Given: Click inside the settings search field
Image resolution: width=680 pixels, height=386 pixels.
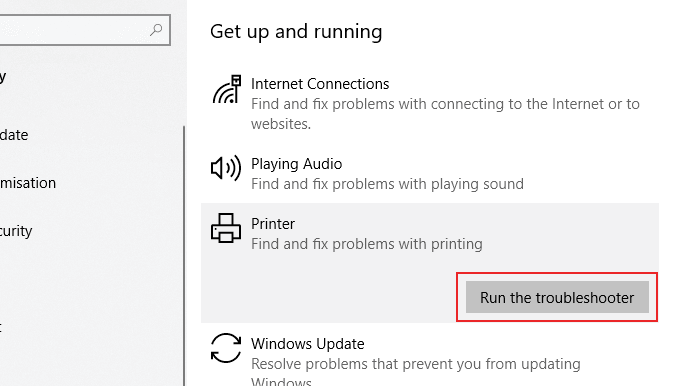Looking at the screenshot, I should pyautogui.click(x=85, y=30).
